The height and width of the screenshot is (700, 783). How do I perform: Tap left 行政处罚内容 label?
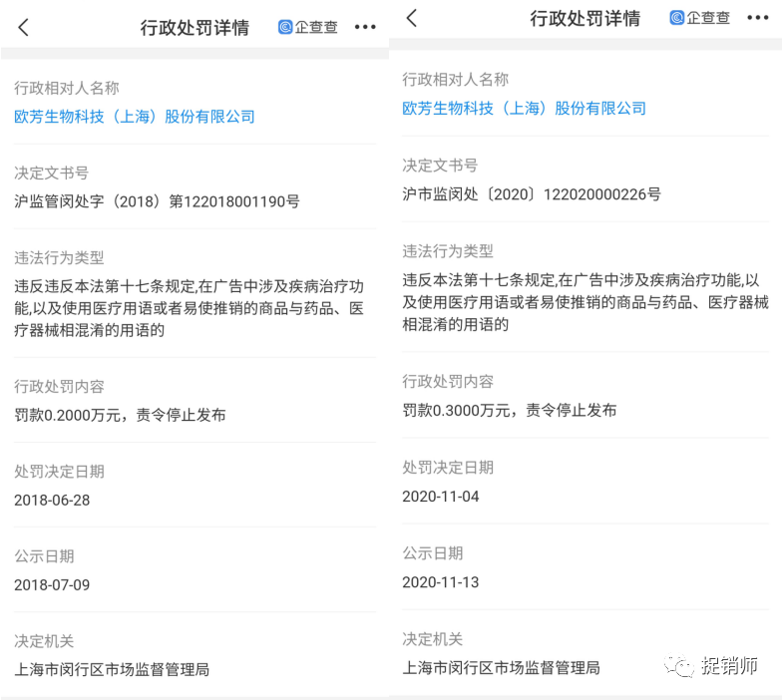[x=59, y=387]
